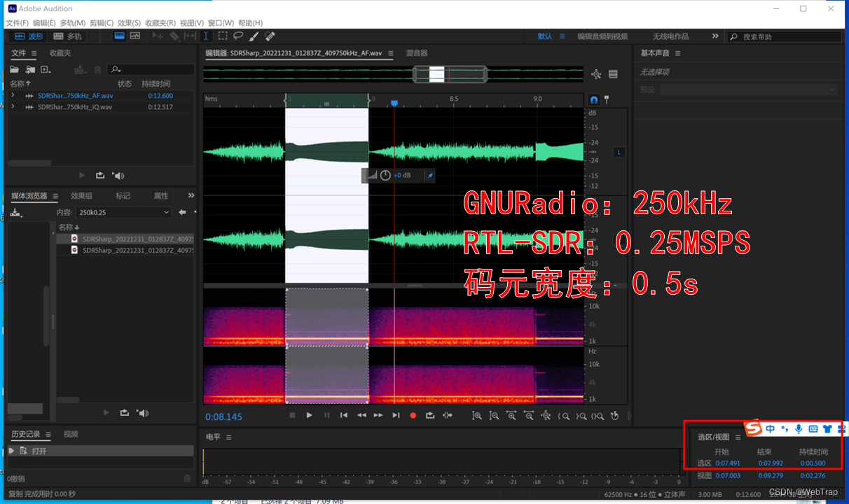Click the Media Browser shortcuts download icon
This screenshot has width=849, height=504.
click(x=16, y=212)
